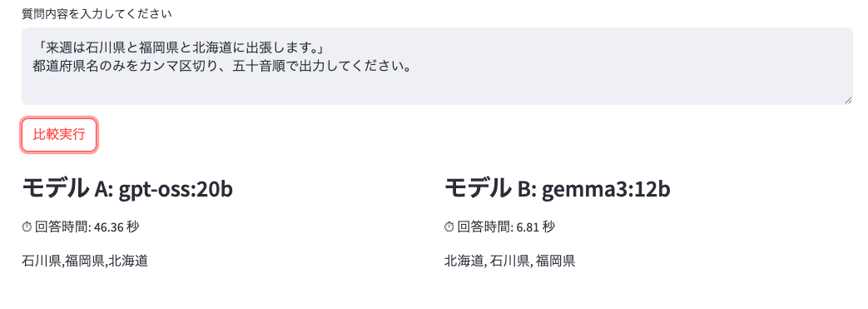Click the 比較実行 button
This screenshot has width=868, height=309.
click(59, 135)
